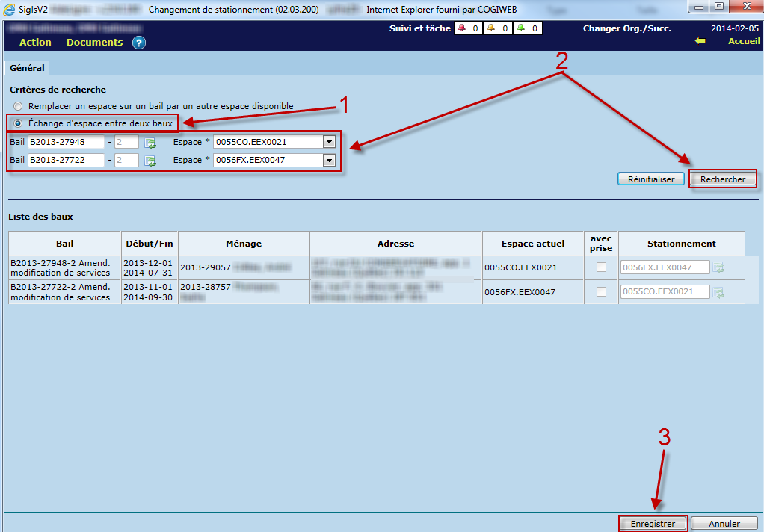Open the Documents menu
The width and height of the screenshot is (764, 532).
(94, 43)
